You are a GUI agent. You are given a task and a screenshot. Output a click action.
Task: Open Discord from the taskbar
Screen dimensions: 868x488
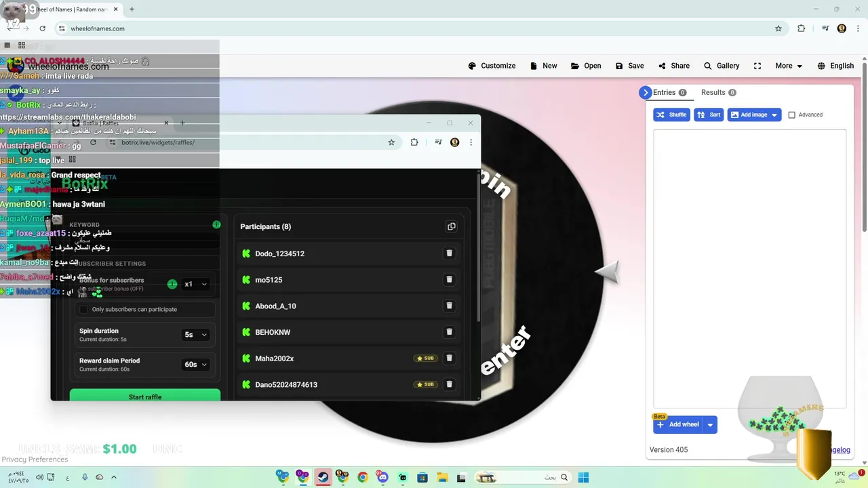tap(382, 477)
